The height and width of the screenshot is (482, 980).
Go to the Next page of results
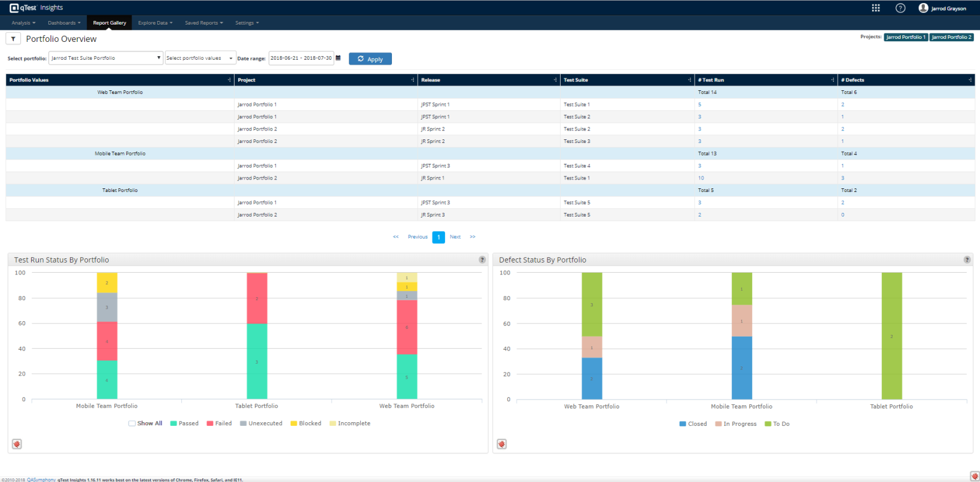[455, 237]
